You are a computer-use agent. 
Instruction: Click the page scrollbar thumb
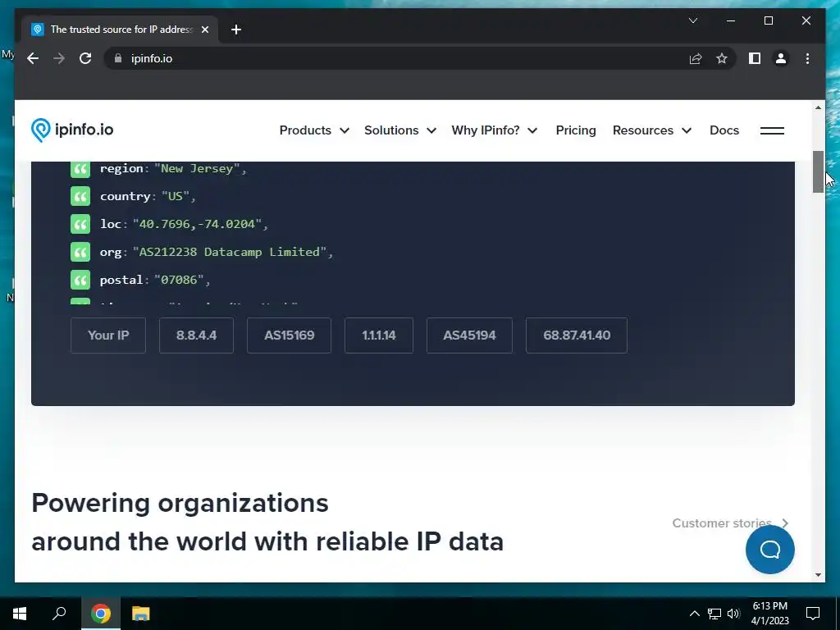click(818, 171)
